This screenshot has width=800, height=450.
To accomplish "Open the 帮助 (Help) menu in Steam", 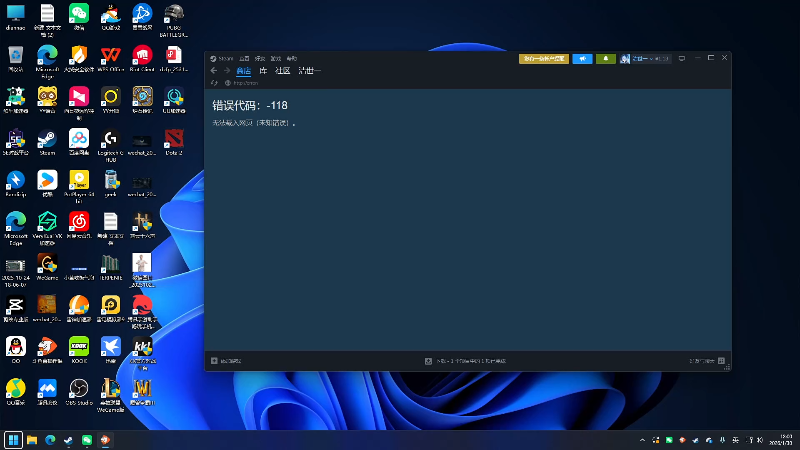I will tap(292, 59).
